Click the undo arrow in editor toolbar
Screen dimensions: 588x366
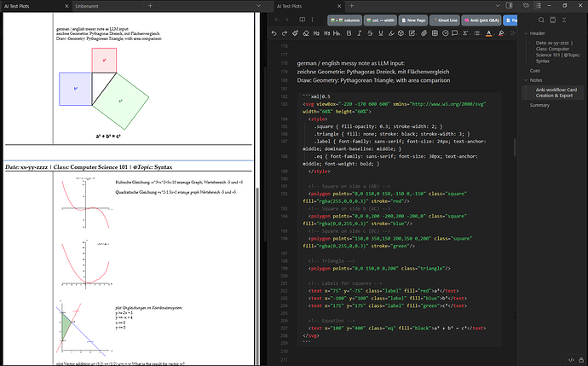(274, 33)
